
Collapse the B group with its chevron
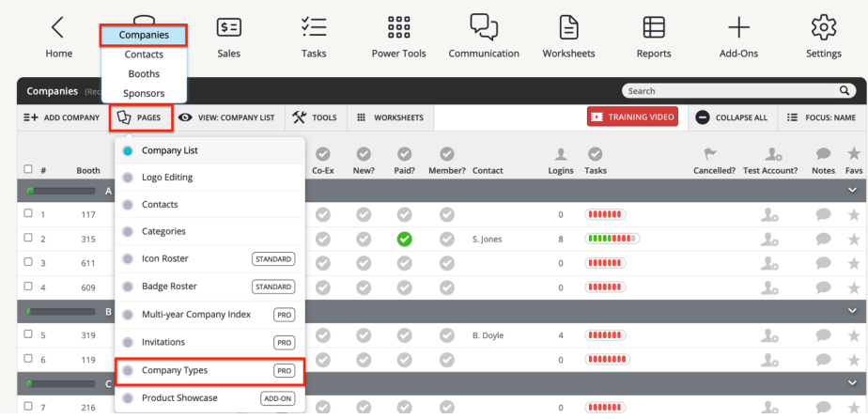(x=853, y=311)
